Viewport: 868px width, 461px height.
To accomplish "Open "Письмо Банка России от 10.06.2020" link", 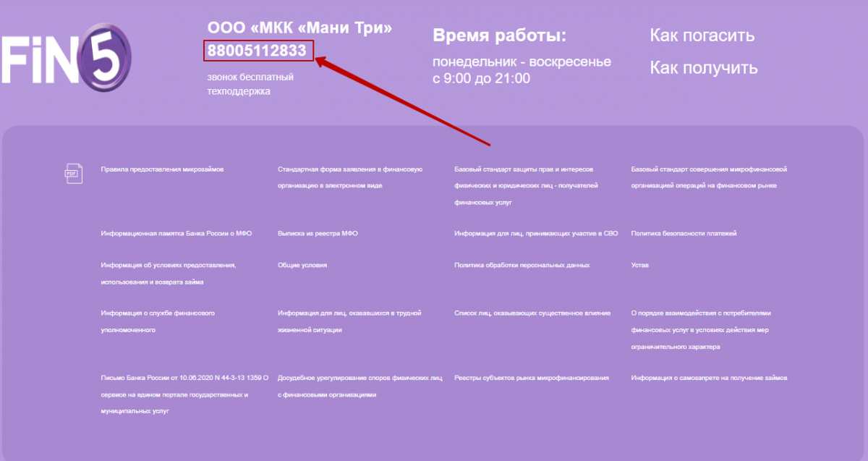I will (184, 394).
